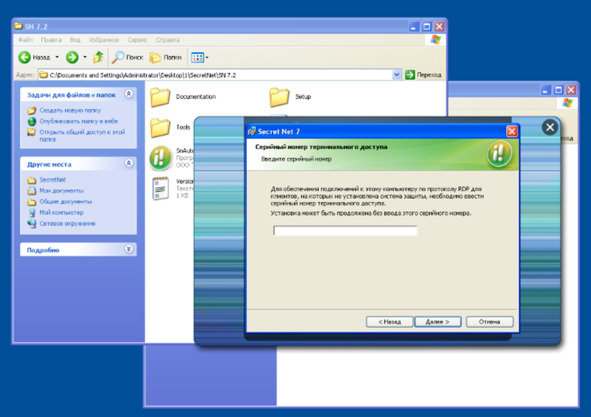Screen dimensions: 591x417
Task: Open the Views icon dropdown
Action: click(x=200, y=57)
